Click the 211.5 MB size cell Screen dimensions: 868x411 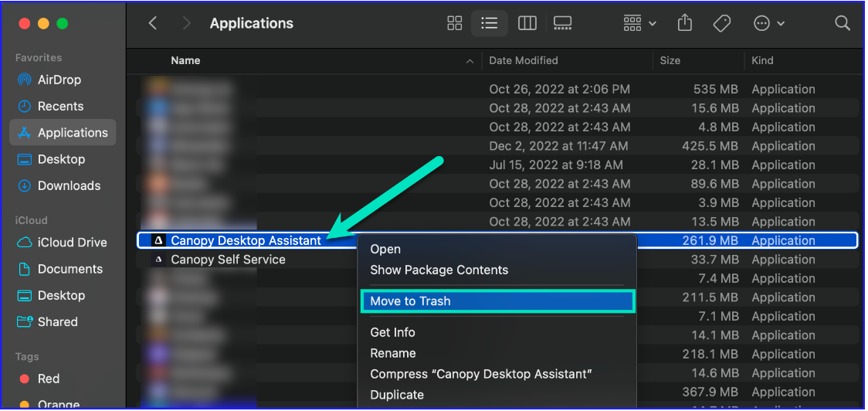710,297
